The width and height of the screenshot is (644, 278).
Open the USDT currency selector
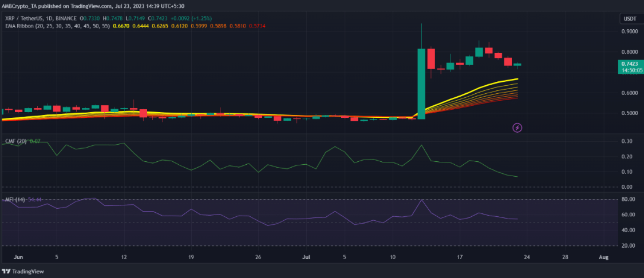[x=629, y=18]
